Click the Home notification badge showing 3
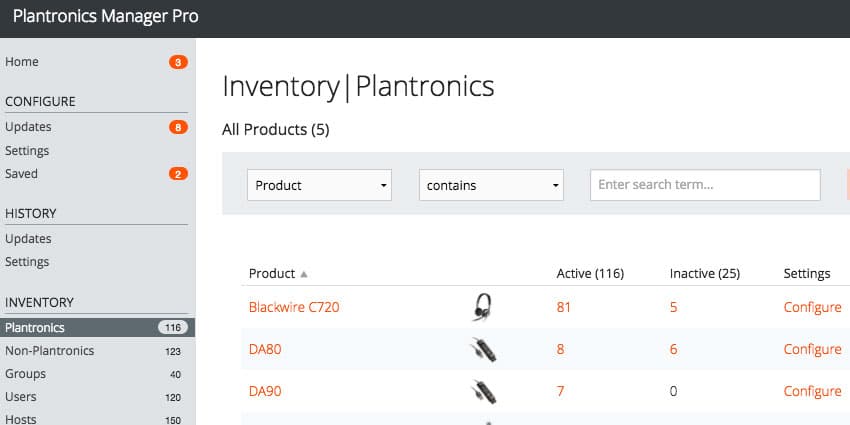The width and height of the screenshot is (850, 425). [178, 62]
